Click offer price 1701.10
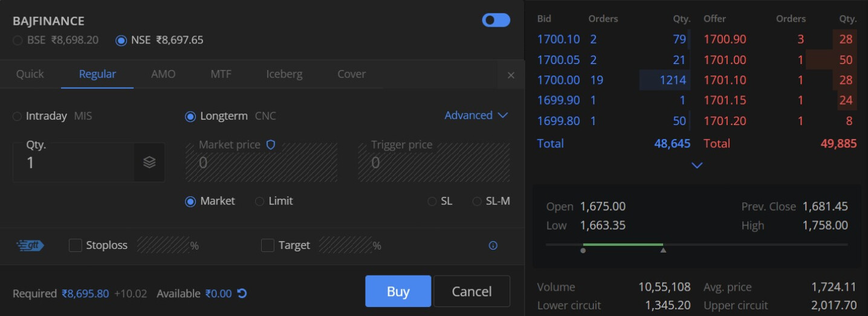The width and height of the screenshot is (868, 316). coord(725,80)
